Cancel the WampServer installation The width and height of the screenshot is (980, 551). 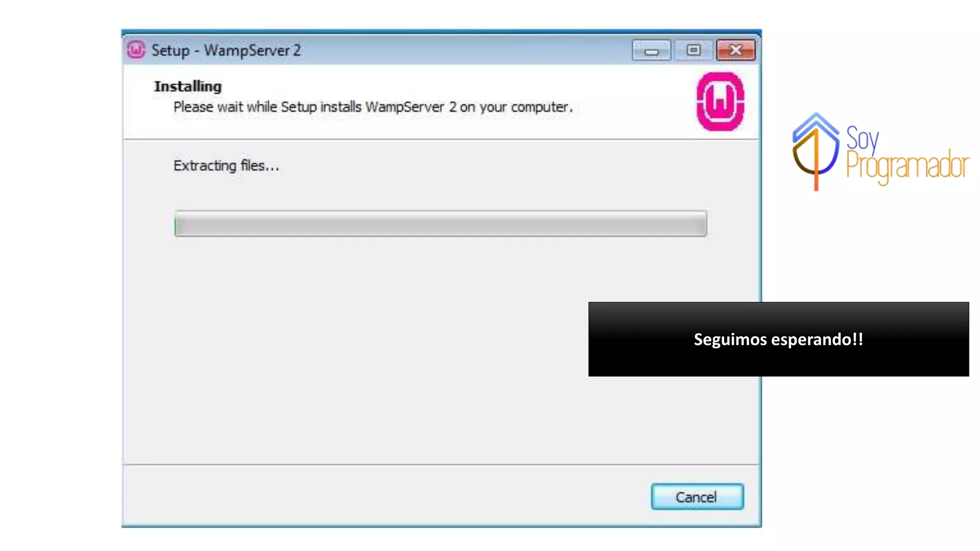pos(697,497)
